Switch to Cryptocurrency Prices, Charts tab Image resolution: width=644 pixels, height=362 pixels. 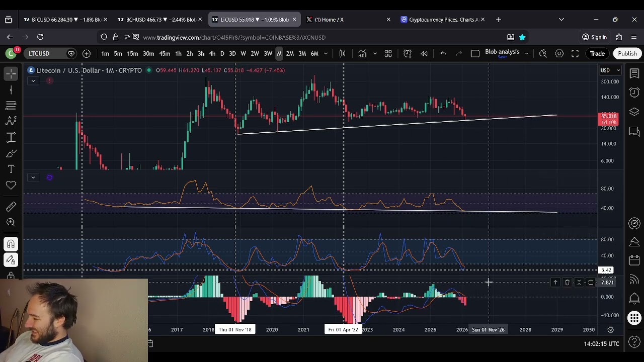click(442, 20)
